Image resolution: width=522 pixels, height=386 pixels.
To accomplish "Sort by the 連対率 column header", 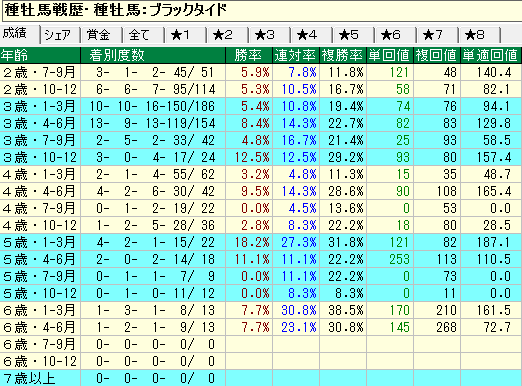I will pyautogui.click(x=296, y=55).
